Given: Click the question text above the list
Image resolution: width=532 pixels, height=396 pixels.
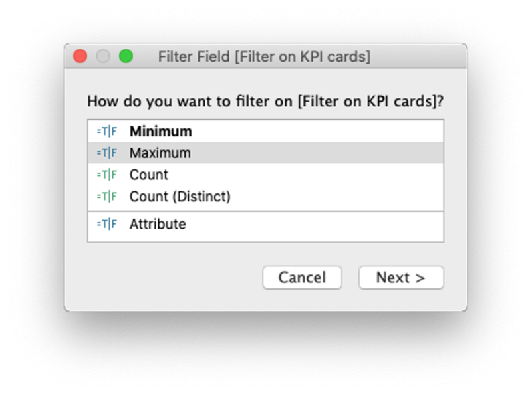Looking at the screenshot, I should (266, 101).
